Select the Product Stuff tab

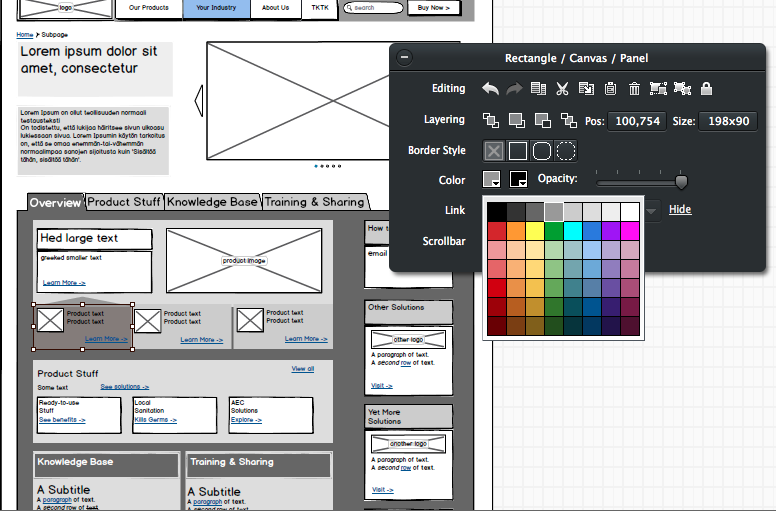tap(124, 202)
